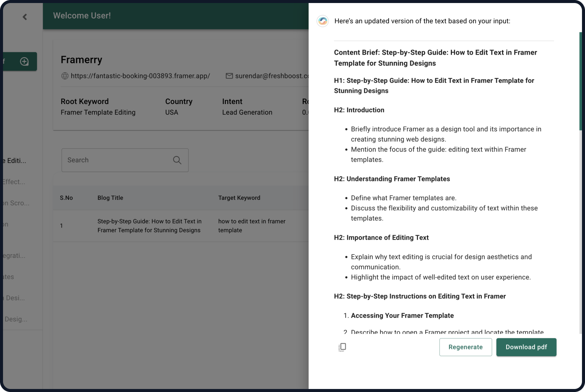
Task: Click the brief panel vertical scrollbar
Action: click(x=580, y=81)
